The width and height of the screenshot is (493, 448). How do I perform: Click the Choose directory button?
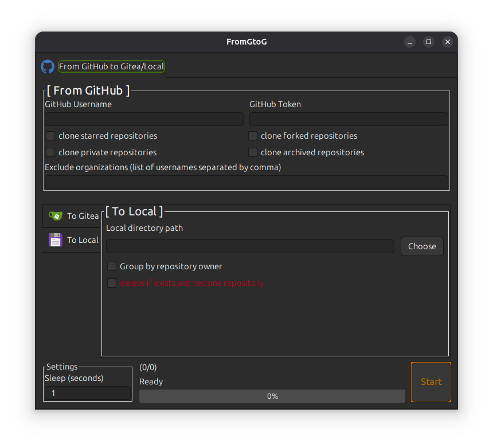tap(422, 246)
